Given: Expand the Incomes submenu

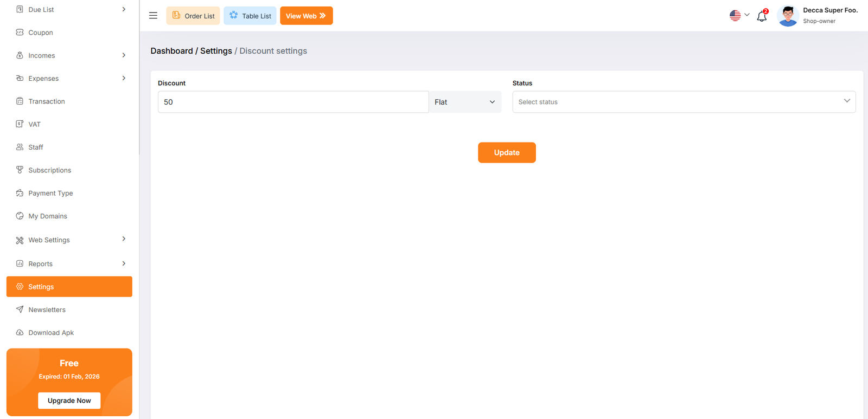Looking at the screenshot, I should click(x=124, y=55).
